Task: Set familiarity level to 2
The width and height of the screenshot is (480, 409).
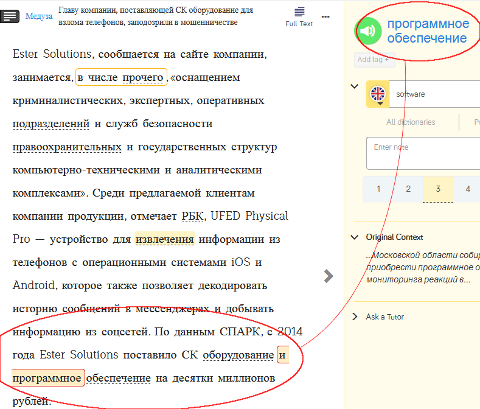Action: point(408,189)
